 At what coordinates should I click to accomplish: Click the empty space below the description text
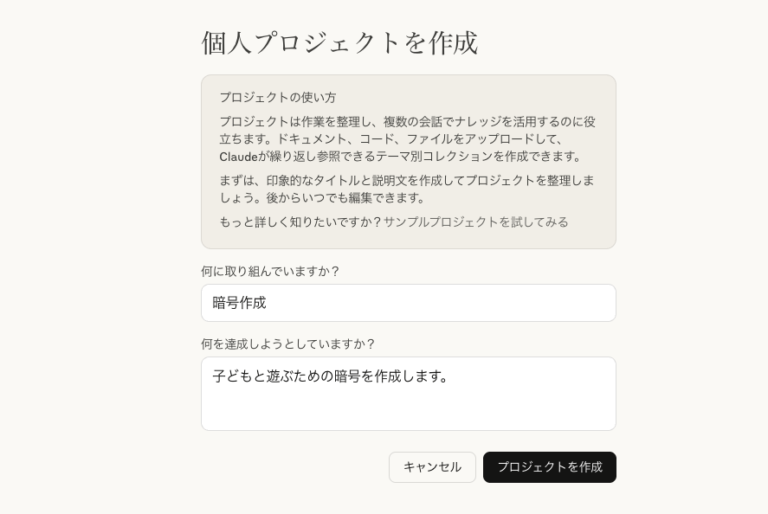pyautogui.click(x=408, y=412)
